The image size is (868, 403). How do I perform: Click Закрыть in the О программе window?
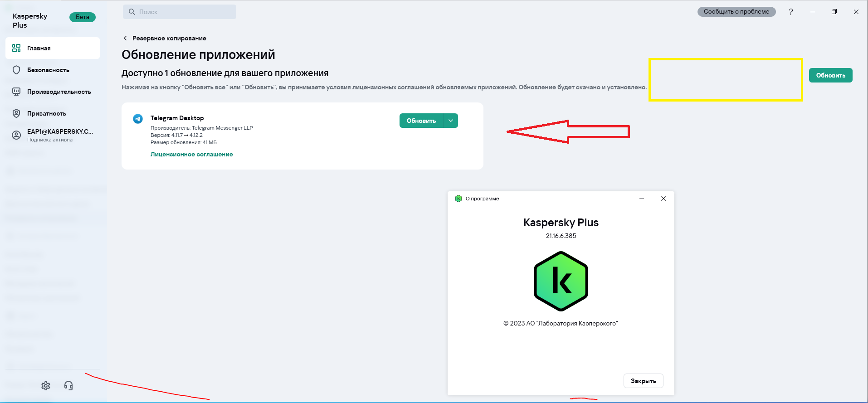(x=644, y=381)
